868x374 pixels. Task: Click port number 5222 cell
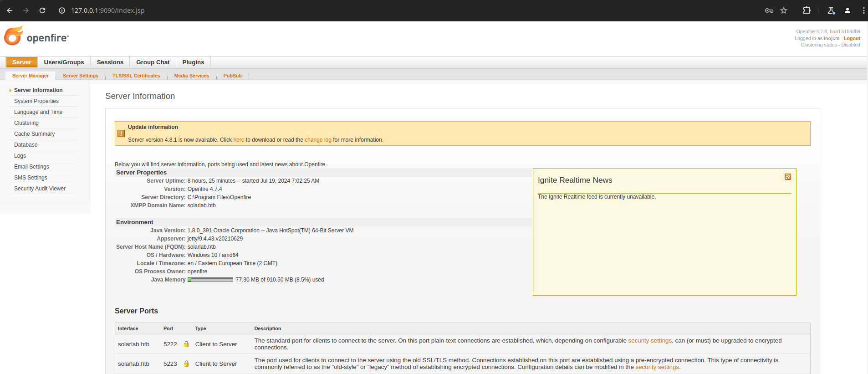click(170, 344)
